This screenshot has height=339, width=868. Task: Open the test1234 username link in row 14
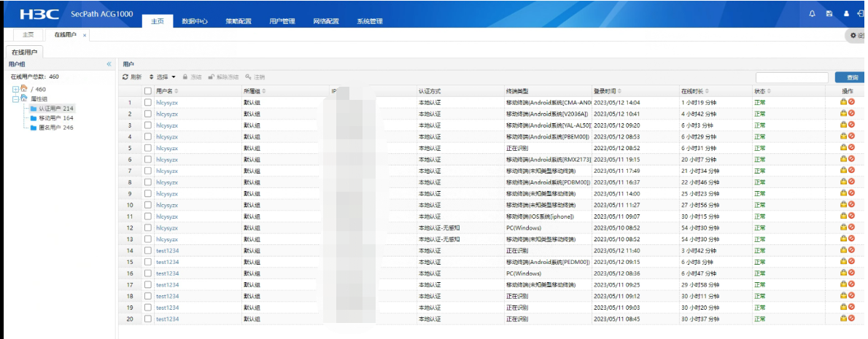pos(168,250)
